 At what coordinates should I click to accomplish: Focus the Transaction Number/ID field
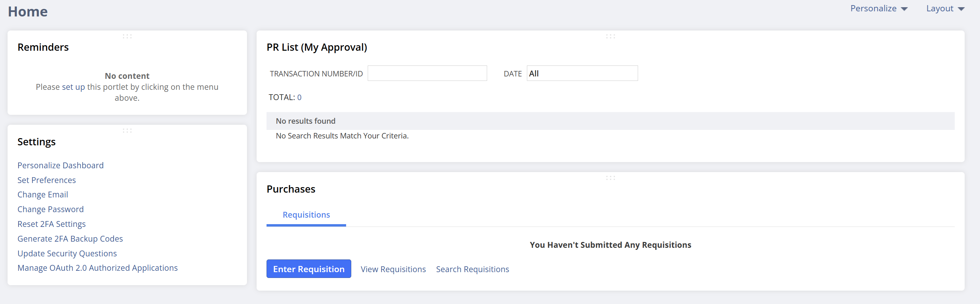[x=427, y=73]
